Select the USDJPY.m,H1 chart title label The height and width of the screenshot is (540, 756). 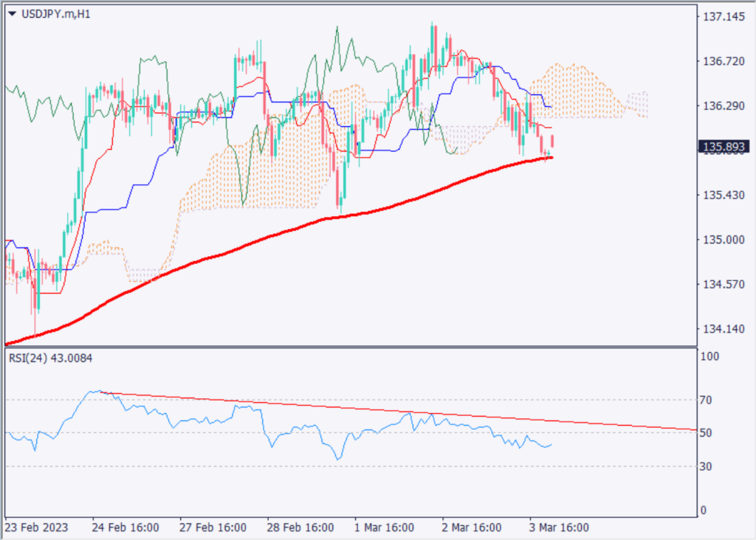pos(55,13)
